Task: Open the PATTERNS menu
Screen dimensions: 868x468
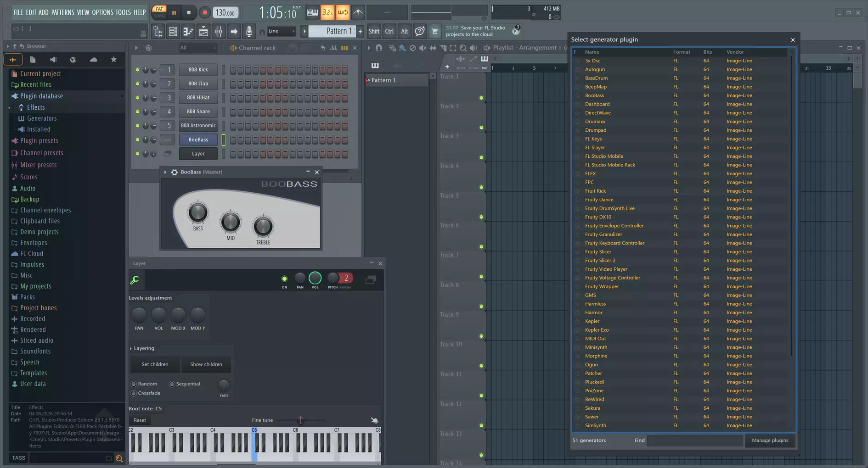Action: tap(62, 12)
